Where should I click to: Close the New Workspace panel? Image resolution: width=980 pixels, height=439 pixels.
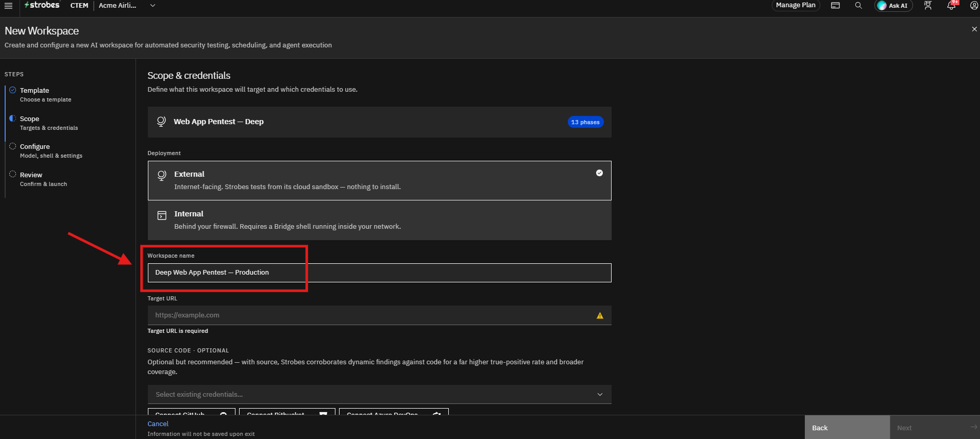(974, 29)
